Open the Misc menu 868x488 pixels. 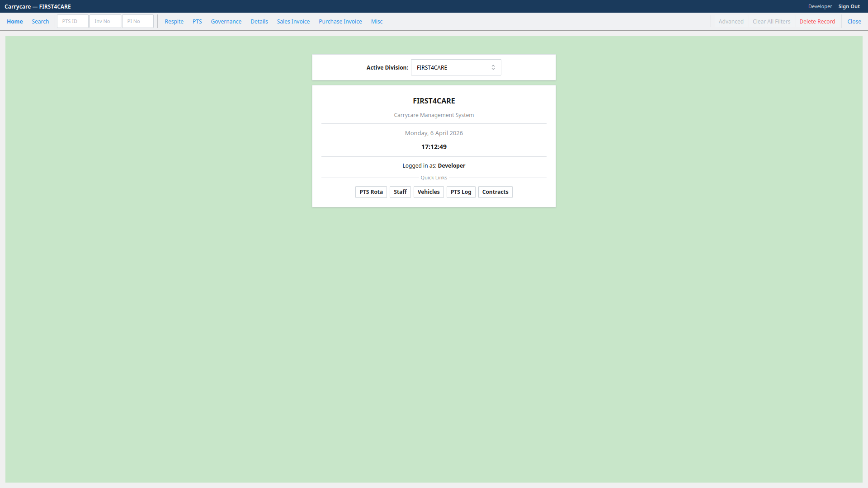[377, 21]
